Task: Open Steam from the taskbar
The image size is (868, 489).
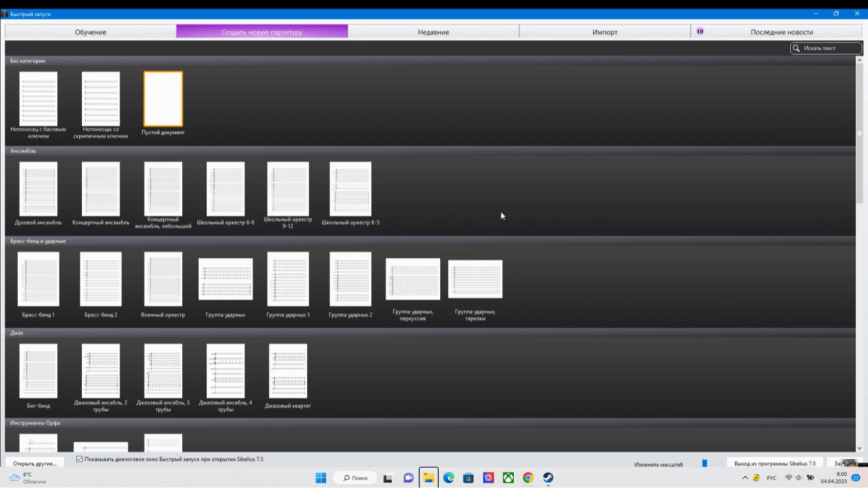Action: click(548, 478)
